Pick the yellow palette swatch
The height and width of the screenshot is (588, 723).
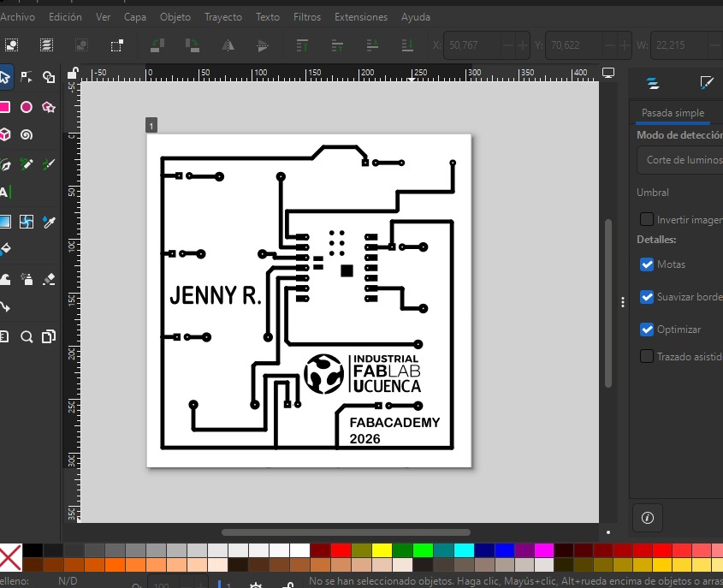(382, 550)
